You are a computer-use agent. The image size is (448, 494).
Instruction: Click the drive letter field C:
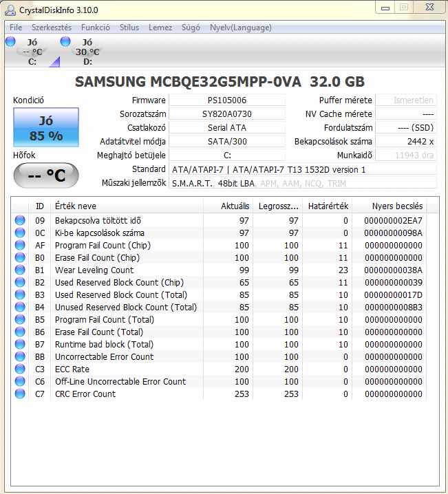pyautogui.click(x=227, y=155)
